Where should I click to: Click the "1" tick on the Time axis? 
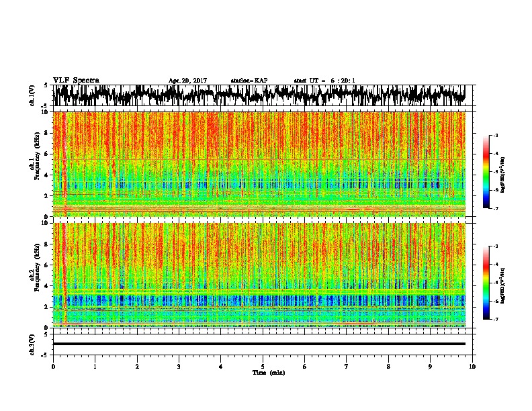click(x=95, y=366)
